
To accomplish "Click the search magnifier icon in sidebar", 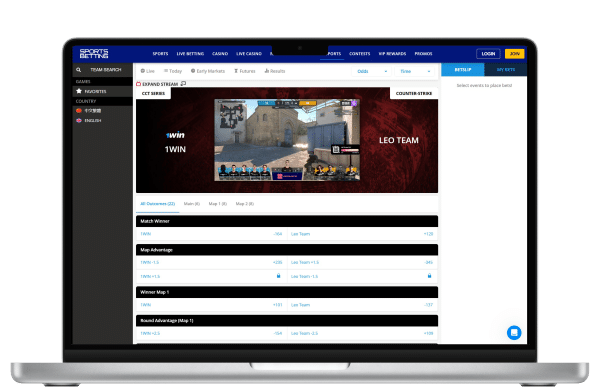I will (78, 70).
